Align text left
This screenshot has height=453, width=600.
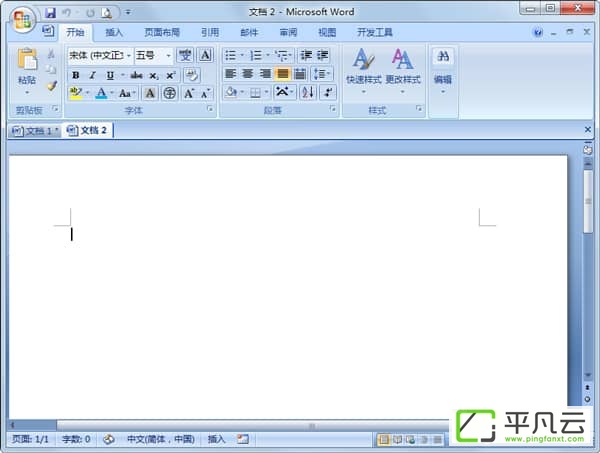[x=230, y=73]
